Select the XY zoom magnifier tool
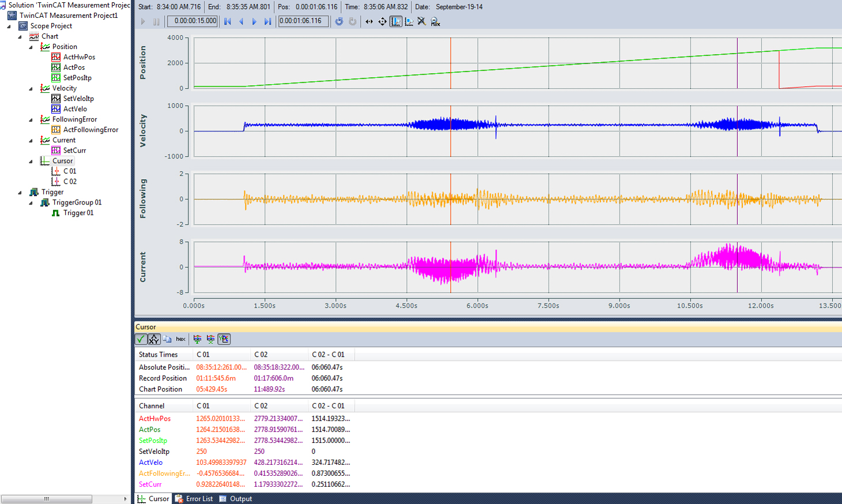Screen dimensions: 842x504 tap(409, 21)
